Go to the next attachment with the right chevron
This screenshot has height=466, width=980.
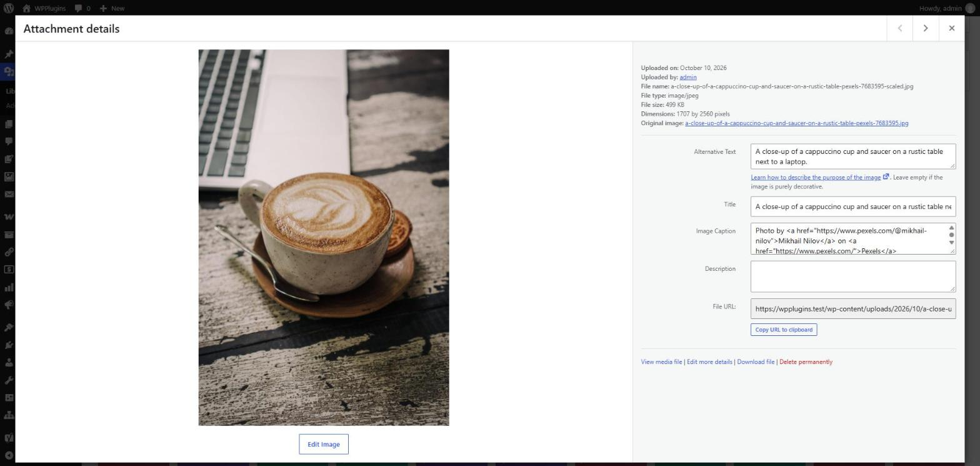click(x=926, y=28)
